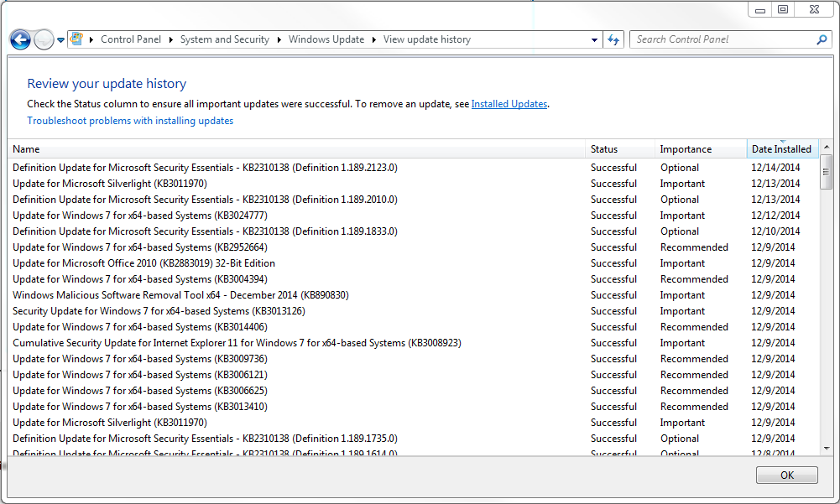The width and height of the screenshot is (840, 504).
Task: Minimize the update history window
Action: coord(759,9)
